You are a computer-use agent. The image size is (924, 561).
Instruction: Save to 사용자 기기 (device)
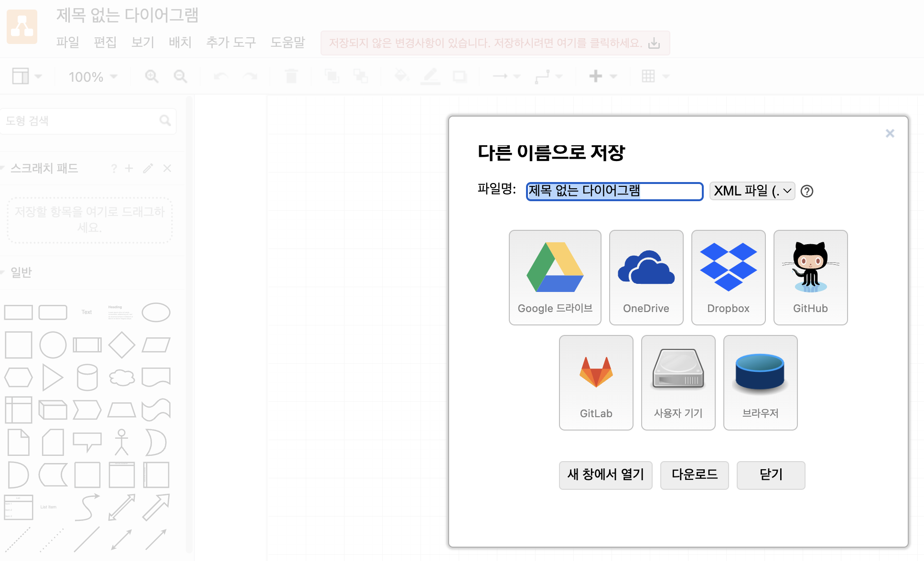tap(678, 382)
